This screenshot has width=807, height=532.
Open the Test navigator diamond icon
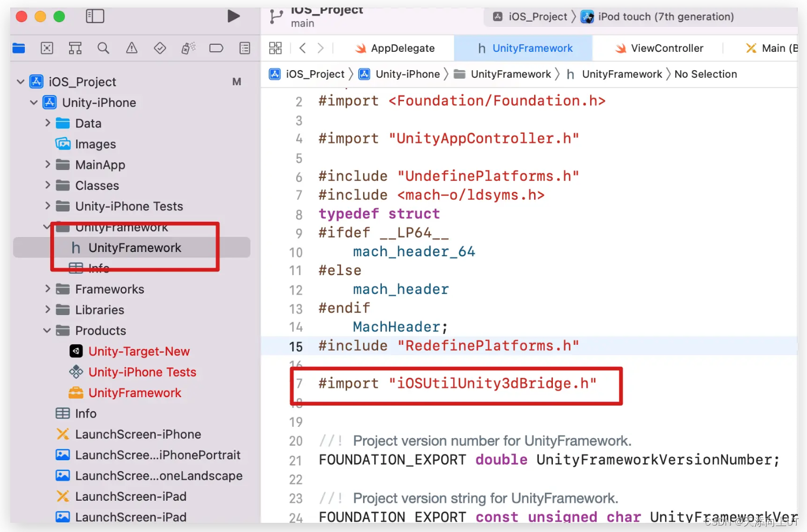click(x=160, y=48)
